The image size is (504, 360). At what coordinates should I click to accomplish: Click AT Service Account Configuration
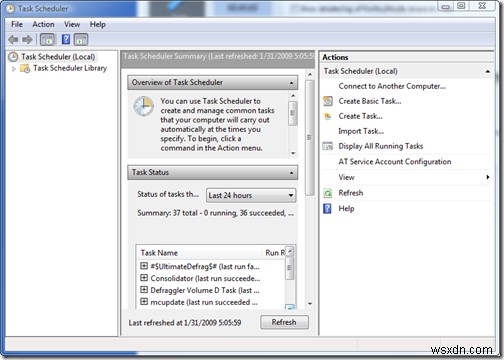tap(395, 162)
